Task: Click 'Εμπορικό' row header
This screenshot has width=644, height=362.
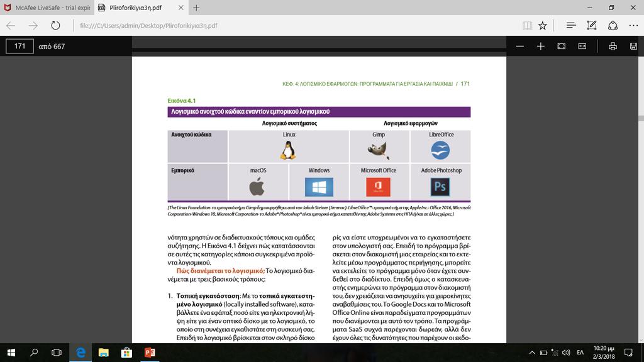Action: tap(182, 170)
